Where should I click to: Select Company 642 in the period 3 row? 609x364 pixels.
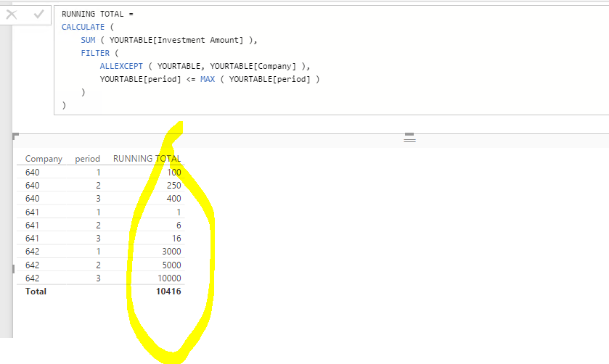(32, 278)
